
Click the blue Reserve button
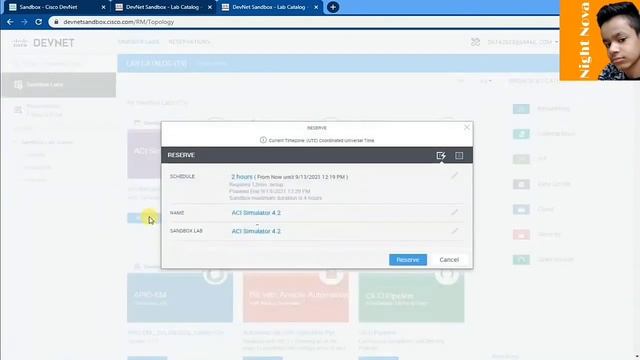coord(408,260)
